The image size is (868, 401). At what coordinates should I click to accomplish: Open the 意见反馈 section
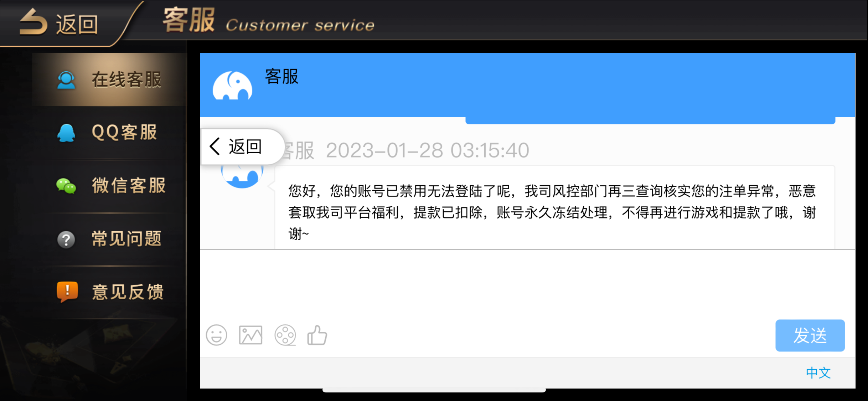[109, 292]
